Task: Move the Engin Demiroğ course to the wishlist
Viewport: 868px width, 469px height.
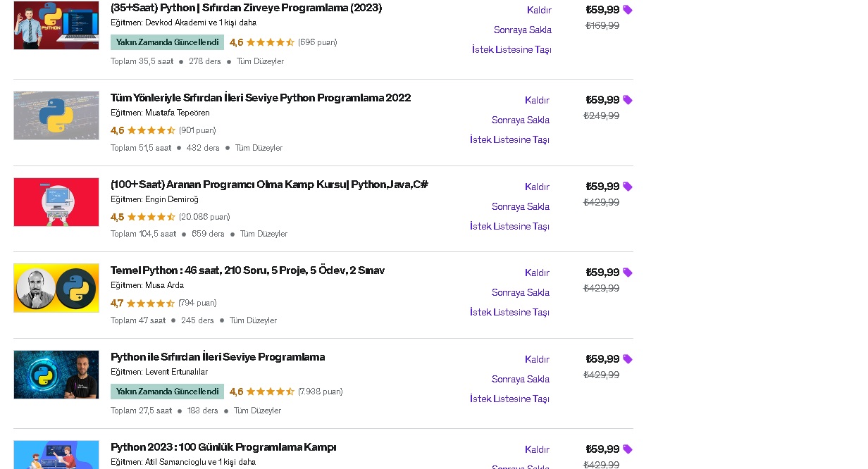Action: point(509,226)
